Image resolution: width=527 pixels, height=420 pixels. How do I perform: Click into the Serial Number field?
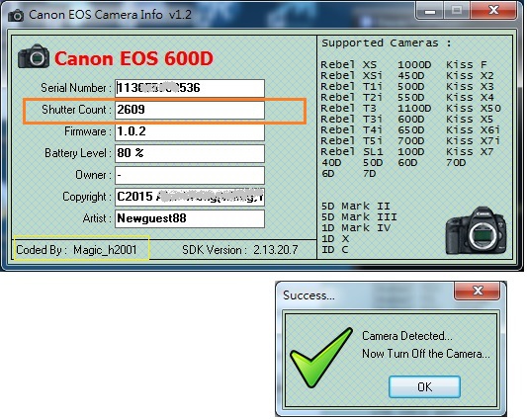(190, 88)
